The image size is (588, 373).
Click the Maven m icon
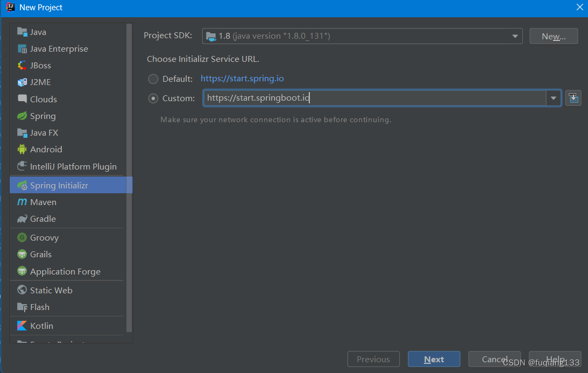pos(22,202)
